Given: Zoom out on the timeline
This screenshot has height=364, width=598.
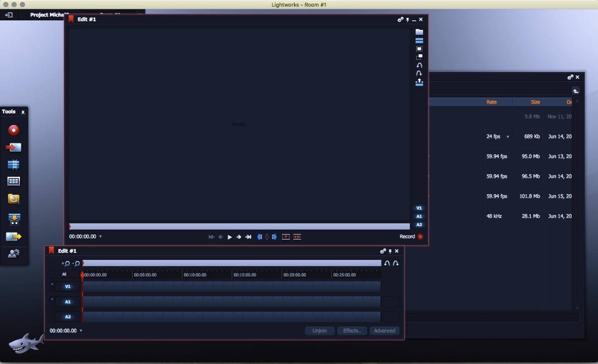Looking at the screenshot, I should 76,263.
